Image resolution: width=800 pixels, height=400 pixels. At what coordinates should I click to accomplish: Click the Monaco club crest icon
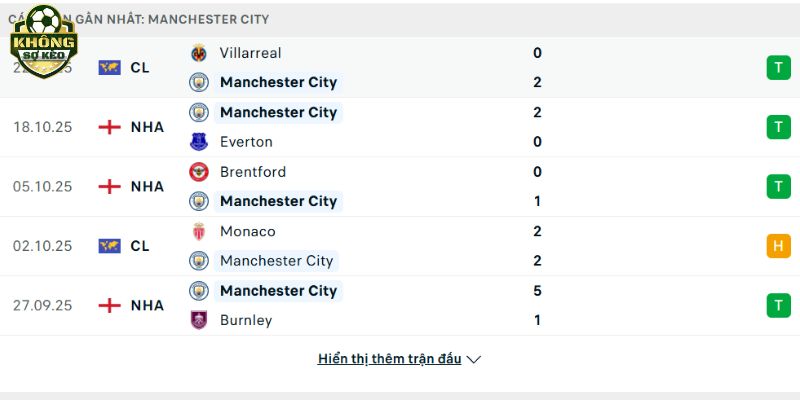pyautogui.click(x=199, y=231)
